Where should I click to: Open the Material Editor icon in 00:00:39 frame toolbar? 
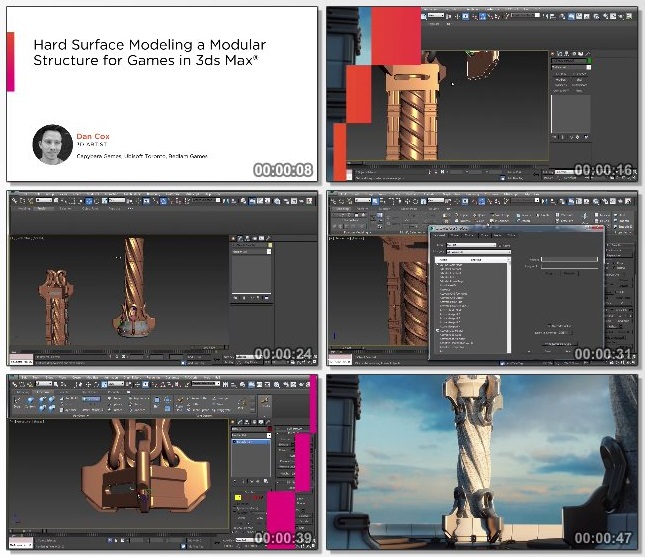point(277,384)
